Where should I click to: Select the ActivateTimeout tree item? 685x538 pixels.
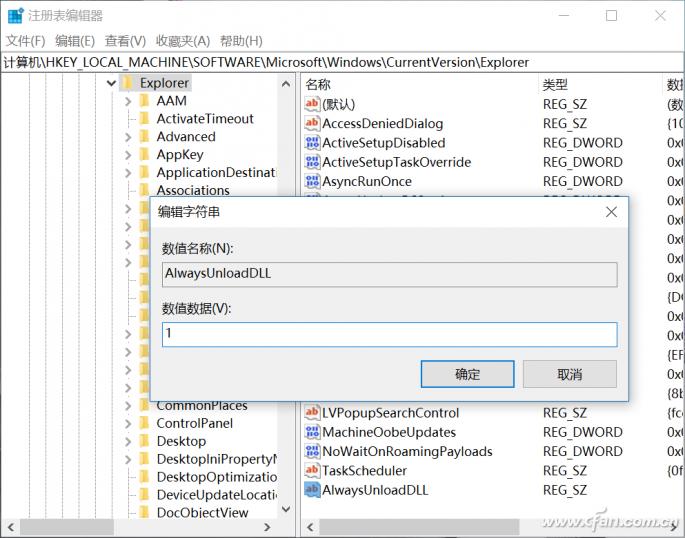(x=205, y=119)
